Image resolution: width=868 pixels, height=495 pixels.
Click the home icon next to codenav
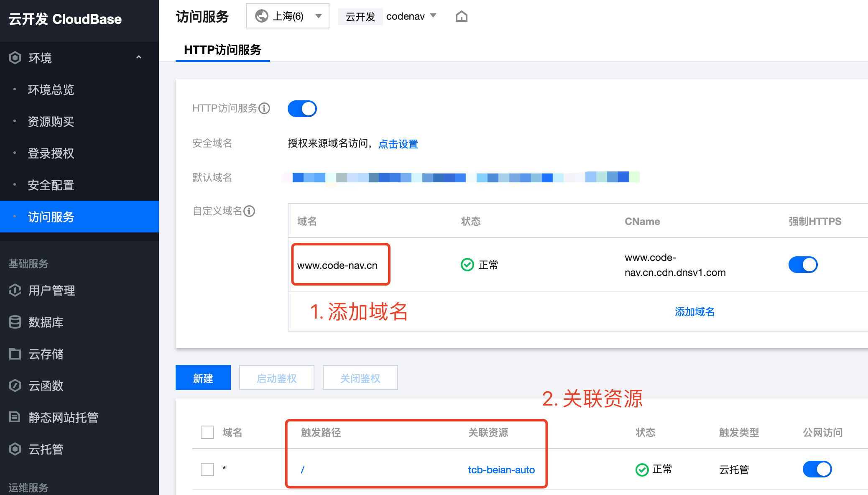[x=461, y=15]
